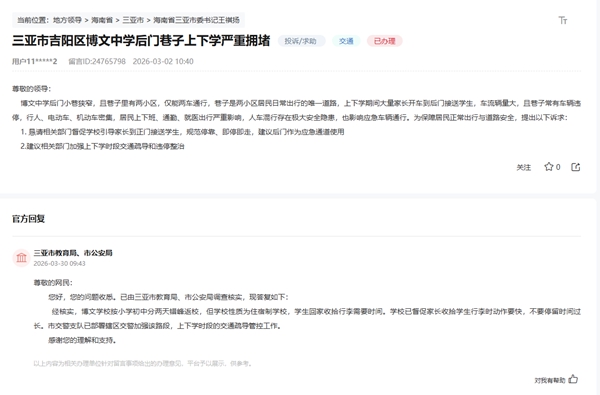Click the 已办理 status tag
The height and width of the screenshot is (395, 600).
coord(385,41)
